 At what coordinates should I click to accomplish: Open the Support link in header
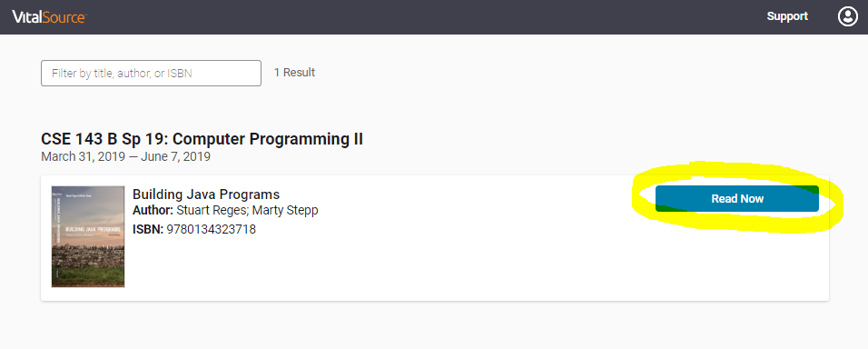click(787, 16)
